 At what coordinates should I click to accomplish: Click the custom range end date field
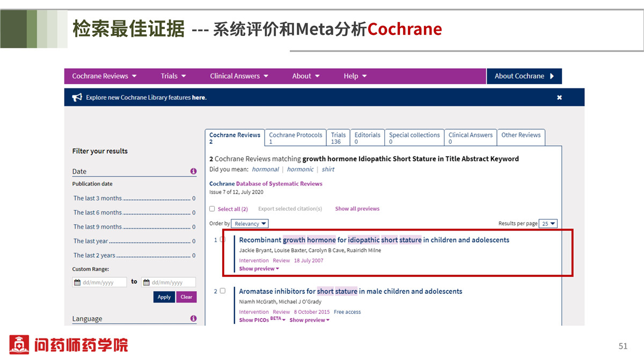[169, 282]
